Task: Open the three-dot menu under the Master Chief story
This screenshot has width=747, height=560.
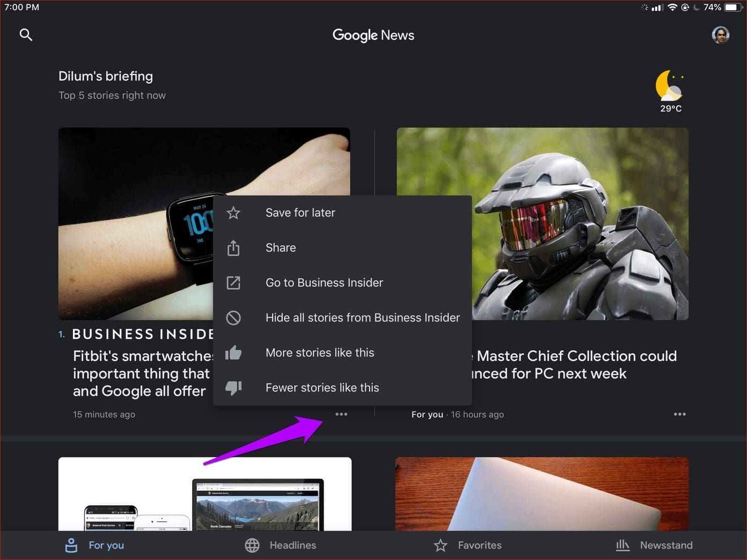Action: [680, 414]
